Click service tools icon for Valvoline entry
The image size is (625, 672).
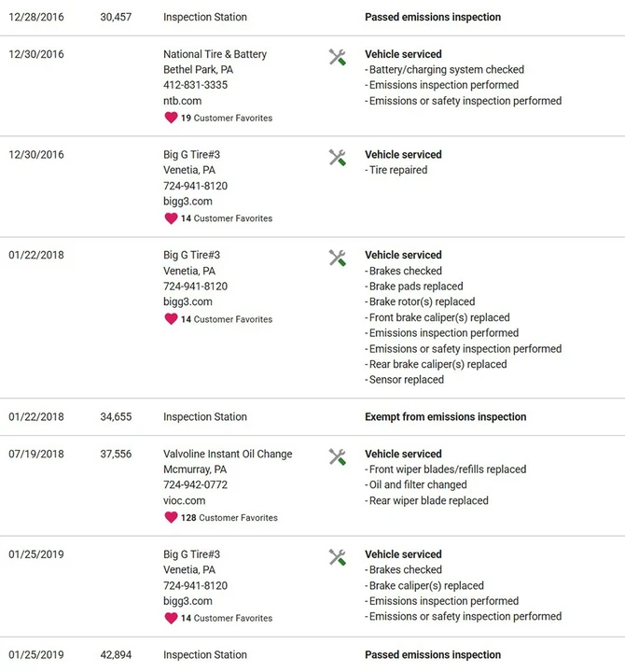click(x=338, y=456)
